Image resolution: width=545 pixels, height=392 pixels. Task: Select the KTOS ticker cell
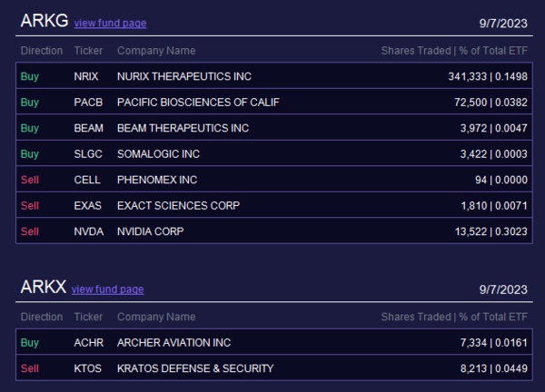tap(87, 368)
